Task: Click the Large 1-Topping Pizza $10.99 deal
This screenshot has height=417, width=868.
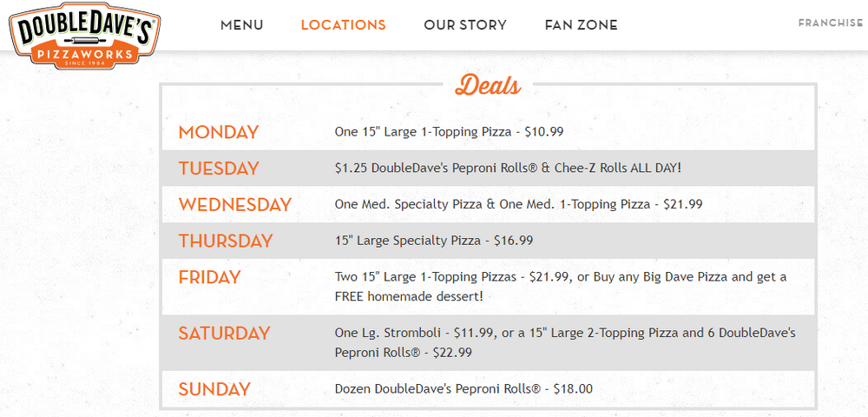Action: 450,132
